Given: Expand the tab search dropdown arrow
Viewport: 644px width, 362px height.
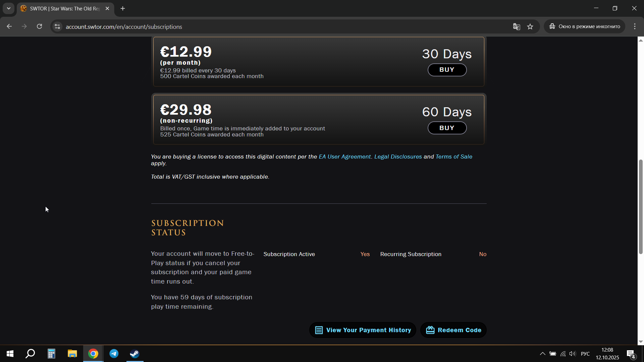Looking at the screenshot, I should click(x=9, y=8).
